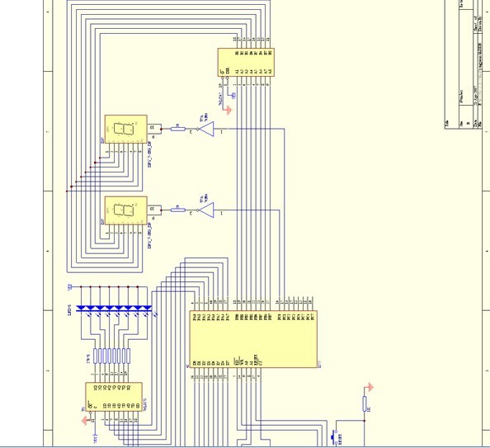Select the upper seven-segment display component
490x448 pixels.
(x=126, y=129)
